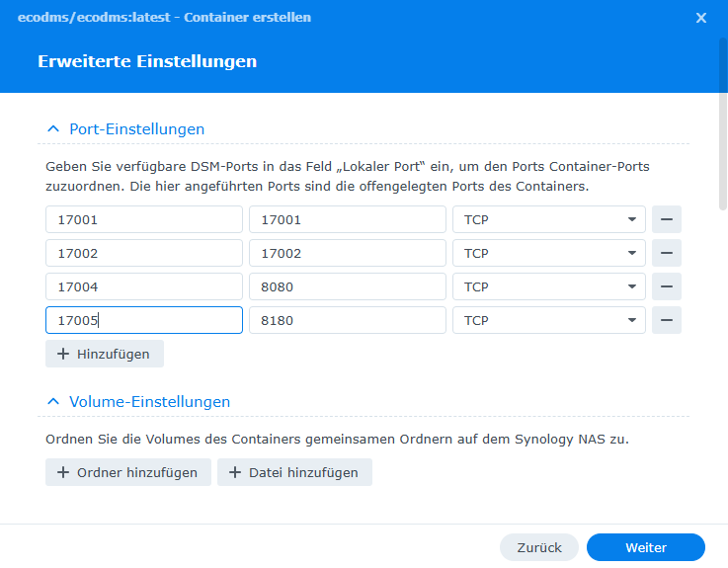Collapse the Volume-Einstellungen section
Viewport: 728px width, 568px height.
pyautogui.click(x=53, y=402)
